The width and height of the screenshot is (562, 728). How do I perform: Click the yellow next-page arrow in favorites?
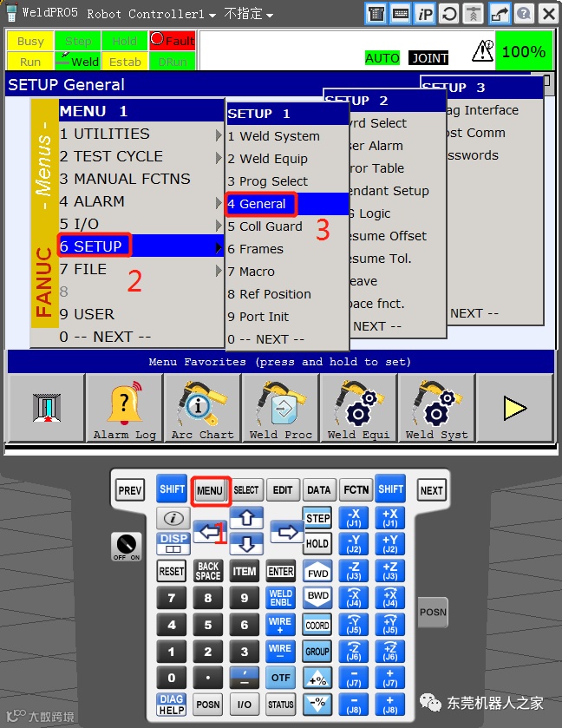click(x=514, y=409)
